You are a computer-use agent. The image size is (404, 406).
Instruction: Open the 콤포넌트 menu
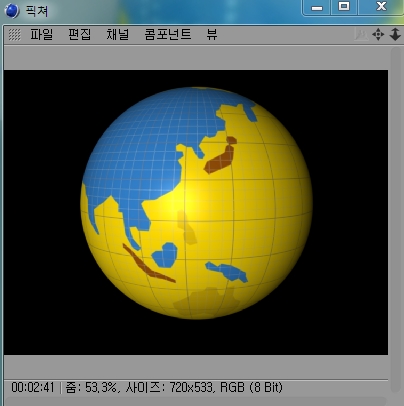click(x=168, y=34)
